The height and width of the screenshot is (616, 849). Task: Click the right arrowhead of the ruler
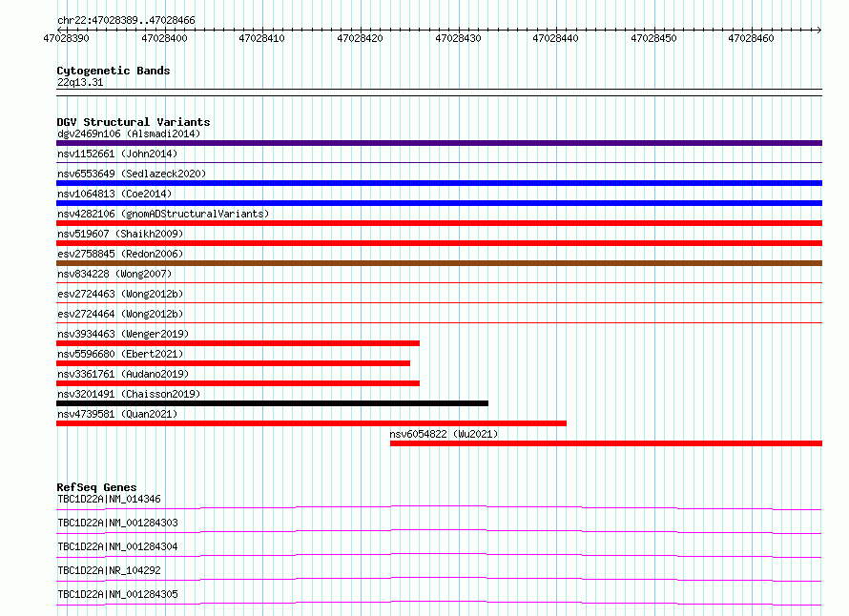click(x=819, y=30)
